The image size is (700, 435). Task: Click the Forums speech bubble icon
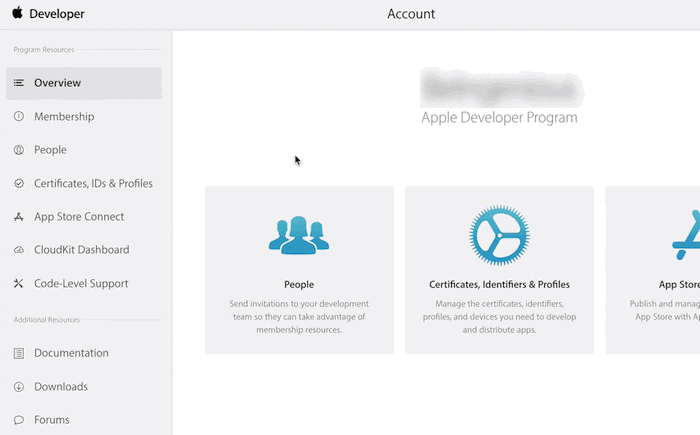19,420
